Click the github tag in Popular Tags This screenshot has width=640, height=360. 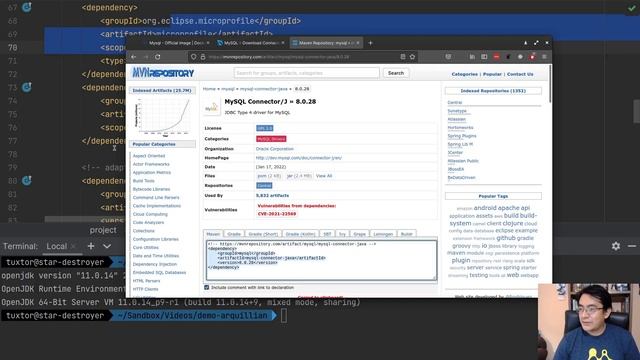point(506,238)
